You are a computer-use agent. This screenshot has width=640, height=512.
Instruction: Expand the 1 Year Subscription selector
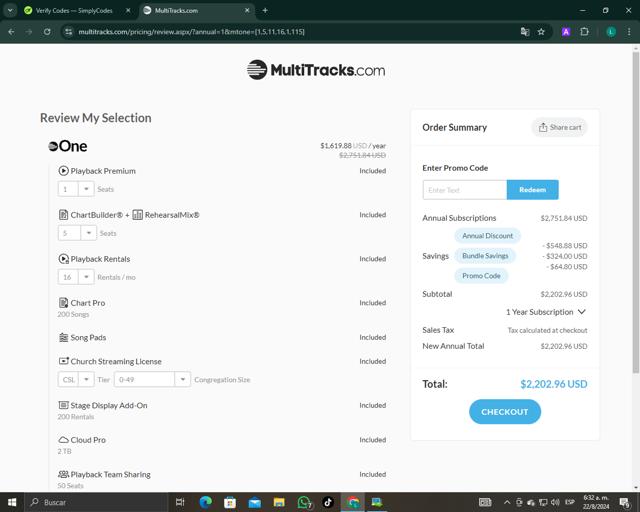click(x=546, y=312)
